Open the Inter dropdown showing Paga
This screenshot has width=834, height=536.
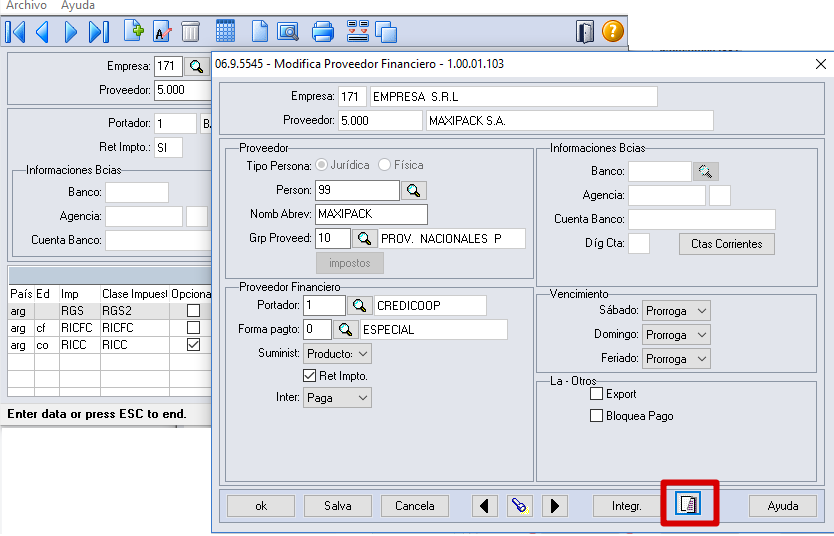[337, 398]
